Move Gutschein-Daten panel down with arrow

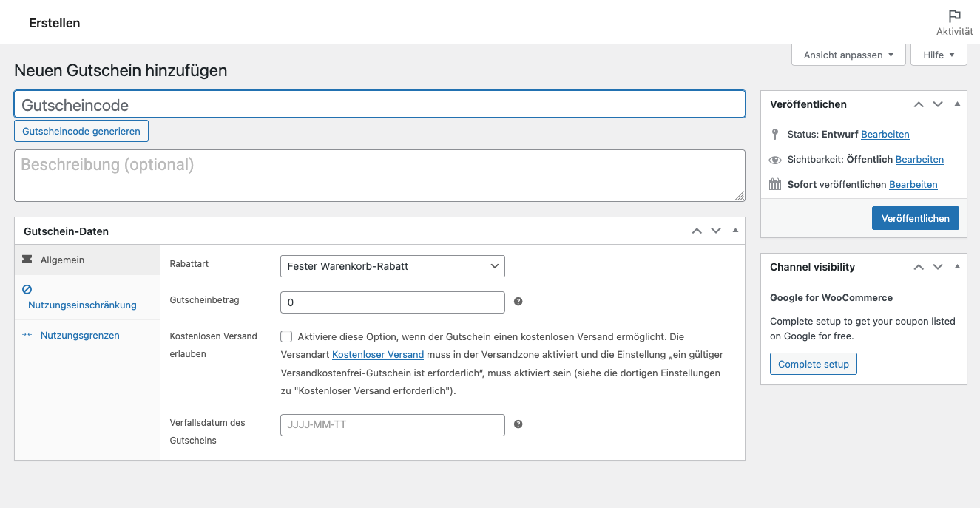tap(716, 231)
